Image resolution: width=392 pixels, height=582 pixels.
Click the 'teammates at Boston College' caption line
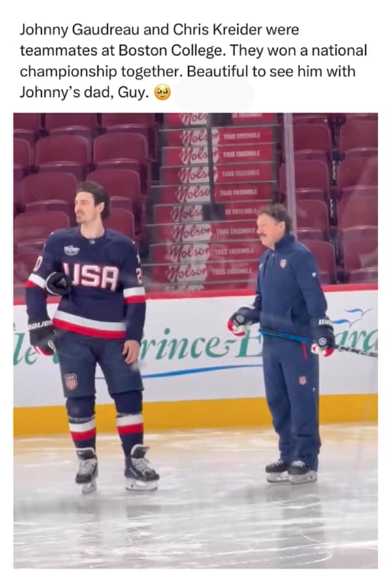point(122,50)
